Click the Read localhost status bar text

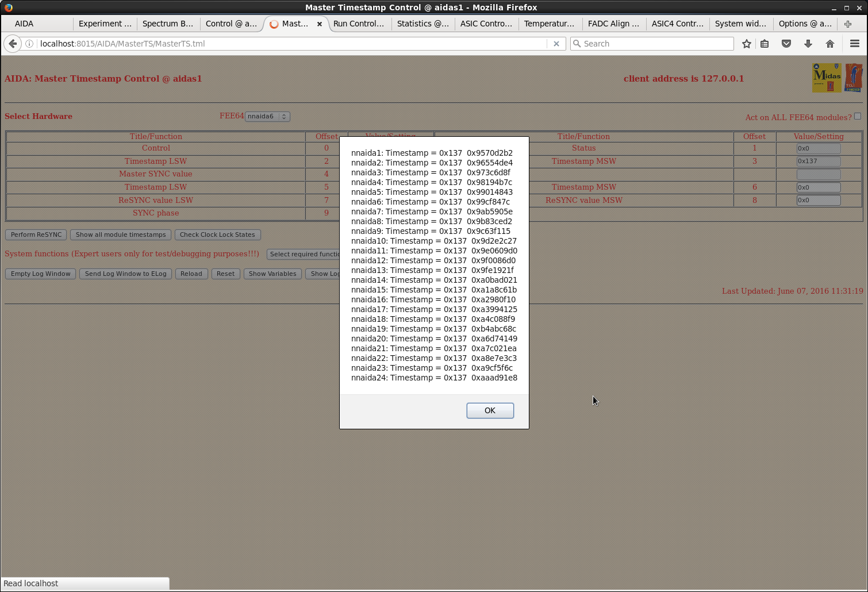pyautogui.click(x=31, y=583)
